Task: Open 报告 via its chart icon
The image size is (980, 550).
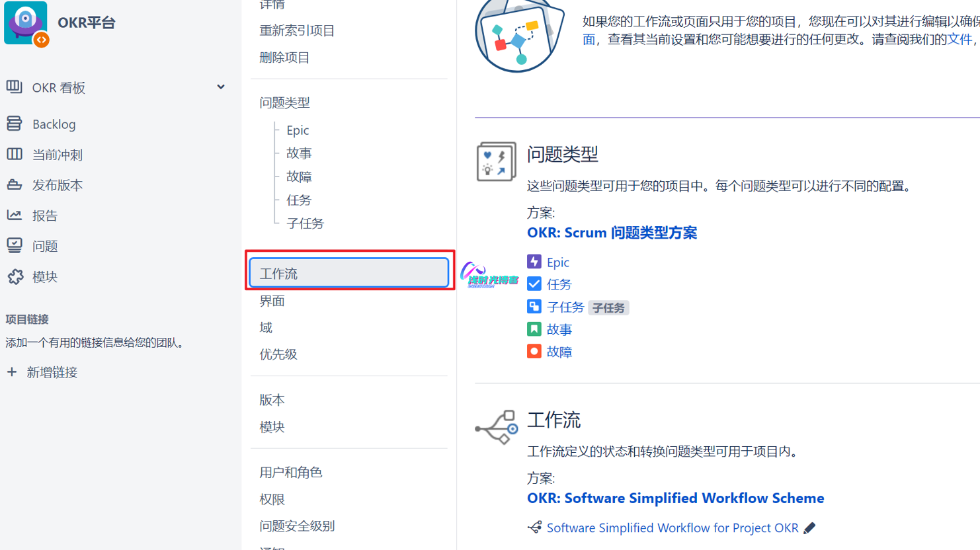Action: pos(15,216)
